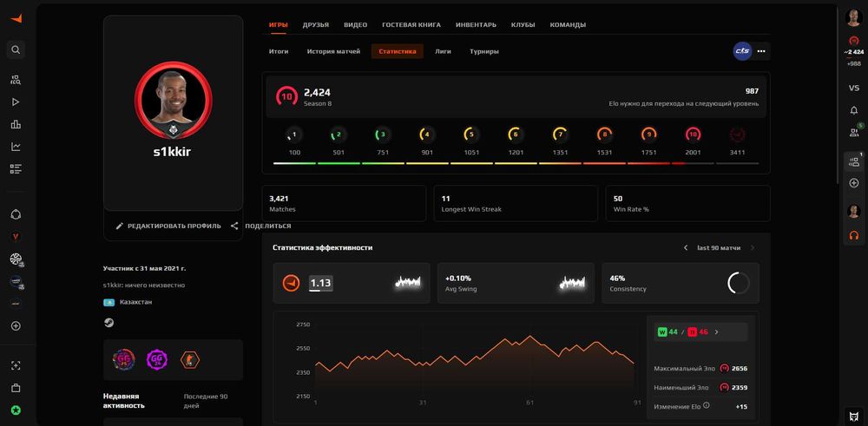Click the level 10 marker in Elo progress bar

[693, 134]
